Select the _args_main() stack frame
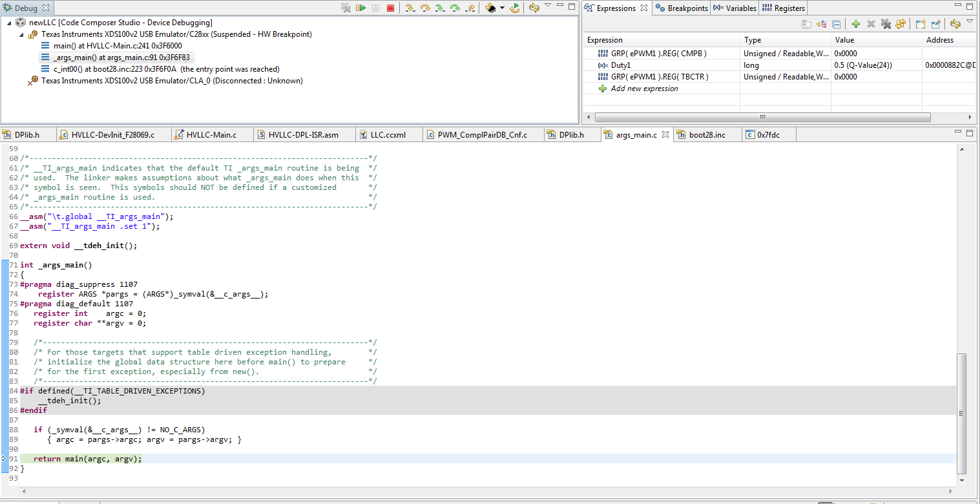Screen dimensions: 980x504 tap(116, 58)
